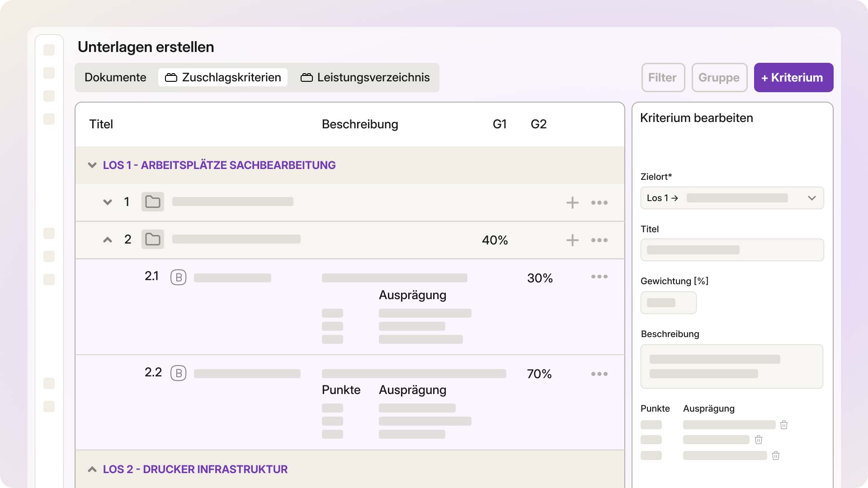The image size is (868, 488).
Task: Click into the Beschreibung text area
Action: [732, 366]
